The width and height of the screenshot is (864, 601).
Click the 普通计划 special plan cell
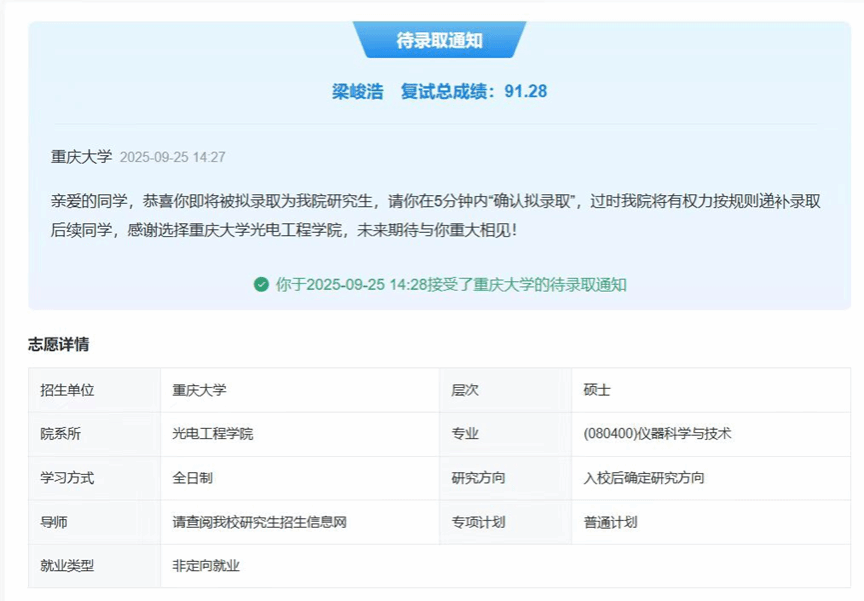coord(610,522)
